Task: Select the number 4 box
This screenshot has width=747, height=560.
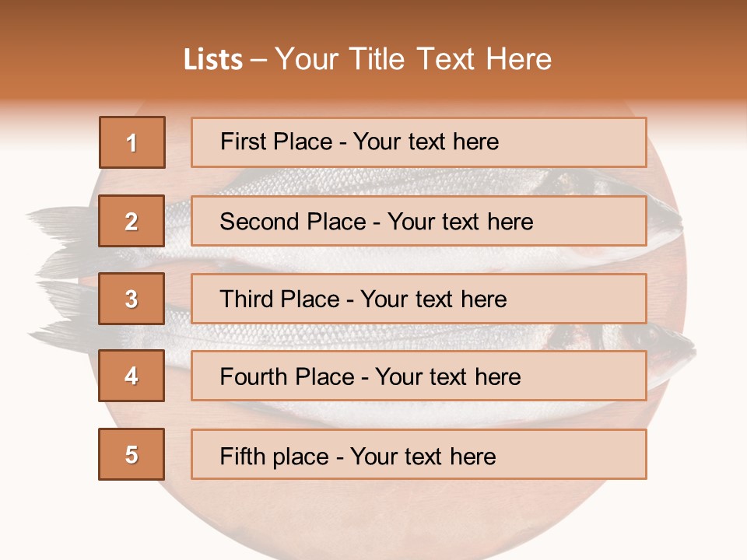Action: point(132,376)
